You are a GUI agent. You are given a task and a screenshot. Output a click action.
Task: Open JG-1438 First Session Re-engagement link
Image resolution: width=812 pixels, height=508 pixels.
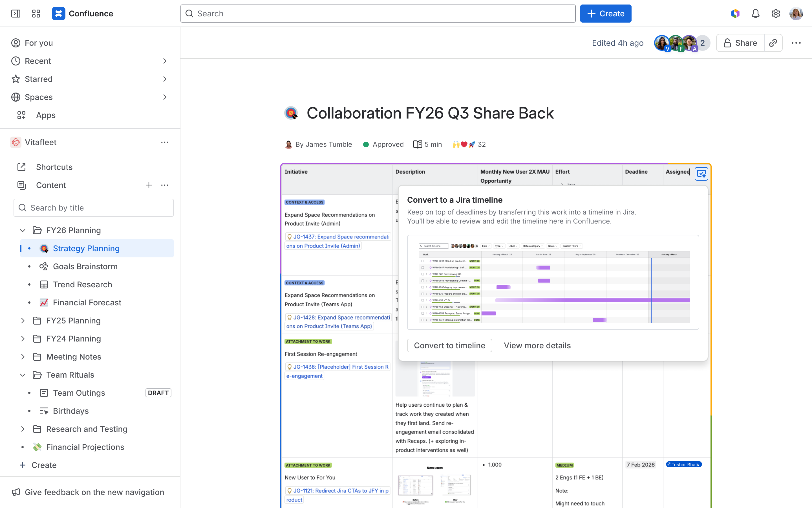(337, 371)
